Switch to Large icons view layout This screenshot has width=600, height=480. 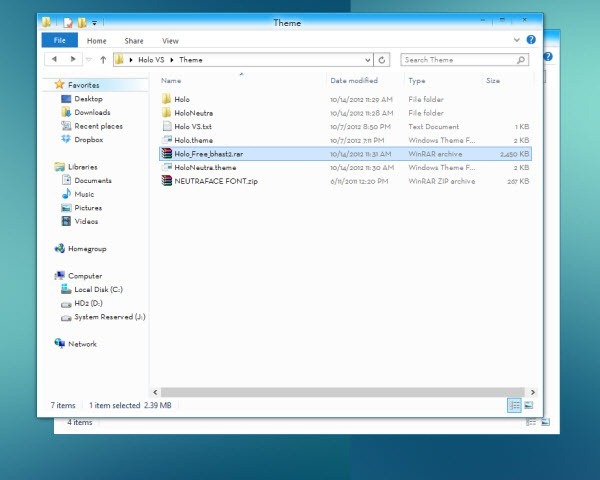tap(530, 405)
